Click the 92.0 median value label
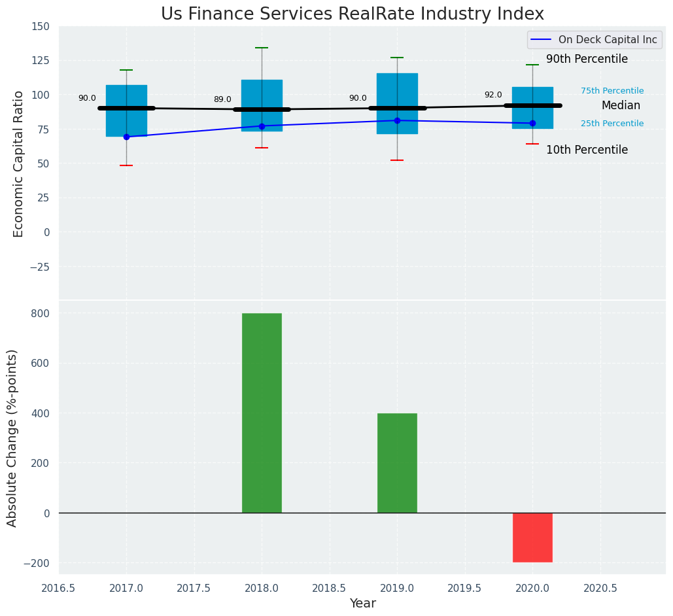673x616 pixels. click(493, 95)
